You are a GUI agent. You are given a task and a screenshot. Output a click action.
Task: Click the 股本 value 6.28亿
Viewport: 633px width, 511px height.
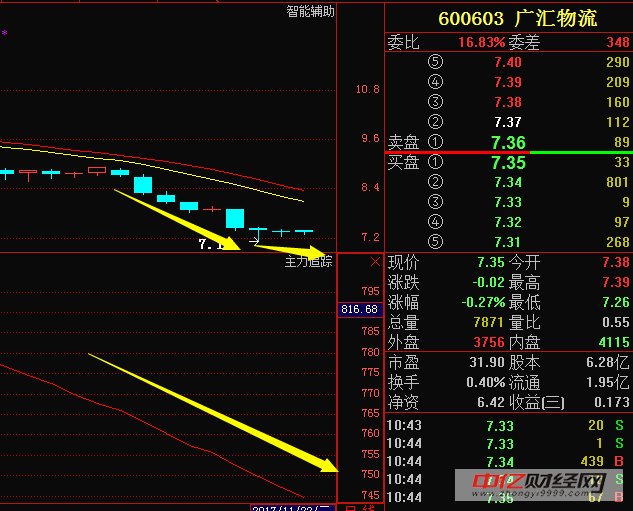[608, 362]
